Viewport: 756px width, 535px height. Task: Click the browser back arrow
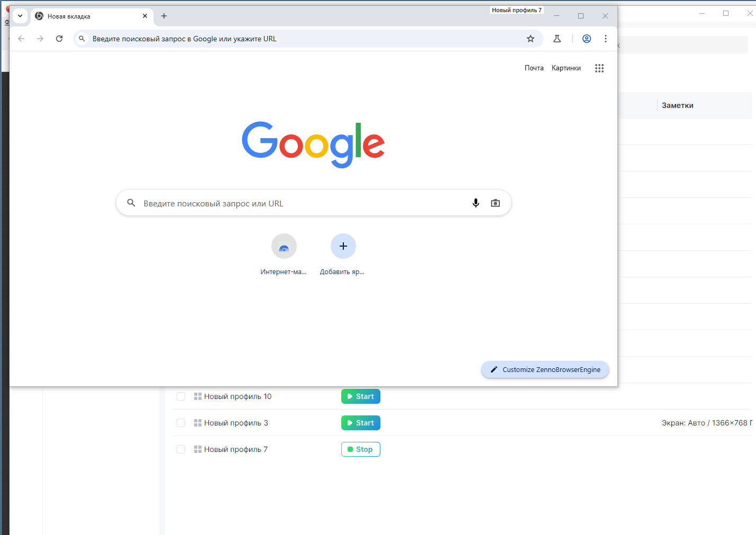pos(21,39)
